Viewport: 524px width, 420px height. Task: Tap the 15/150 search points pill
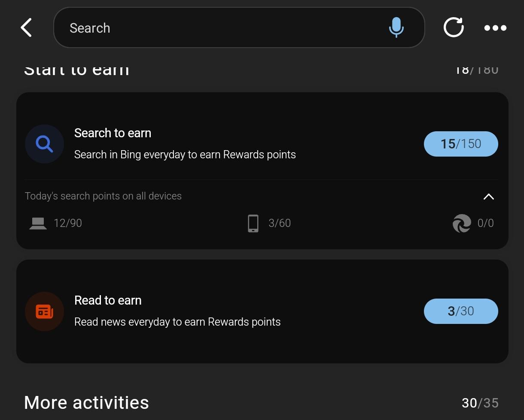pos(461,144)
